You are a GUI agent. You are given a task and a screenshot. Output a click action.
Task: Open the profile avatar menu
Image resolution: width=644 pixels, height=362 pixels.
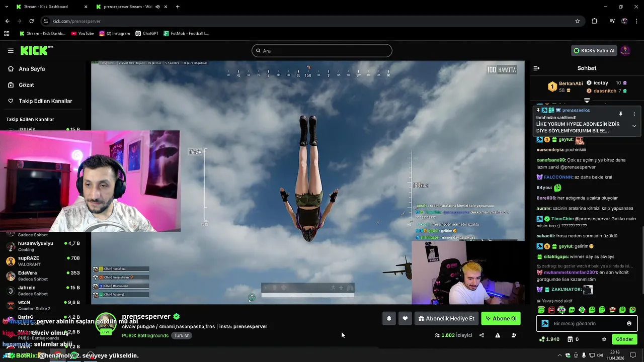coord(625,50)
